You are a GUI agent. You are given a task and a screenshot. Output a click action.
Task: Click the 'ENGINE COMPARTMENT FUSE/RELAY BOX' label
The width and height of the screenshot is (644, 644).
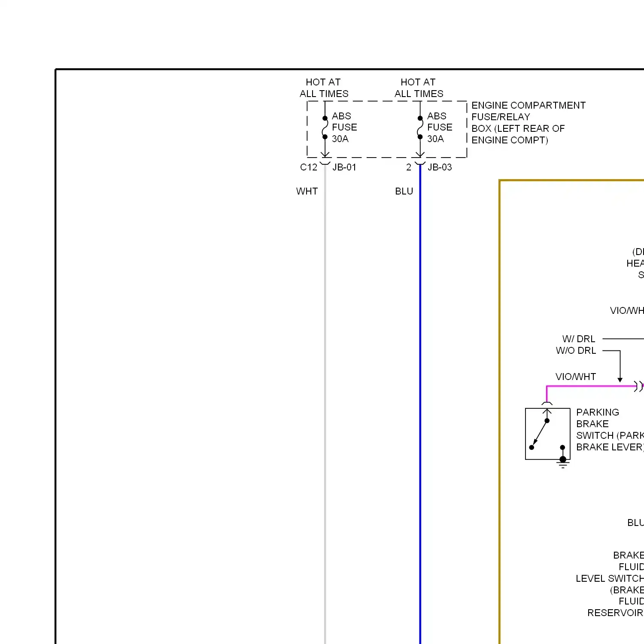[x=529, y=123]
